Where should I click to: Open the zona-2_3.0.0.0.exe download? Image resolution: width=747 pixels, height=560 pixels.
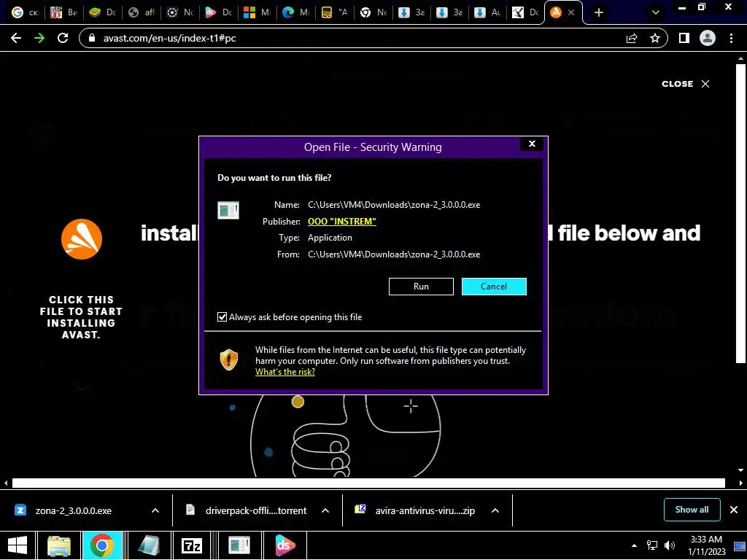(74, 510)
